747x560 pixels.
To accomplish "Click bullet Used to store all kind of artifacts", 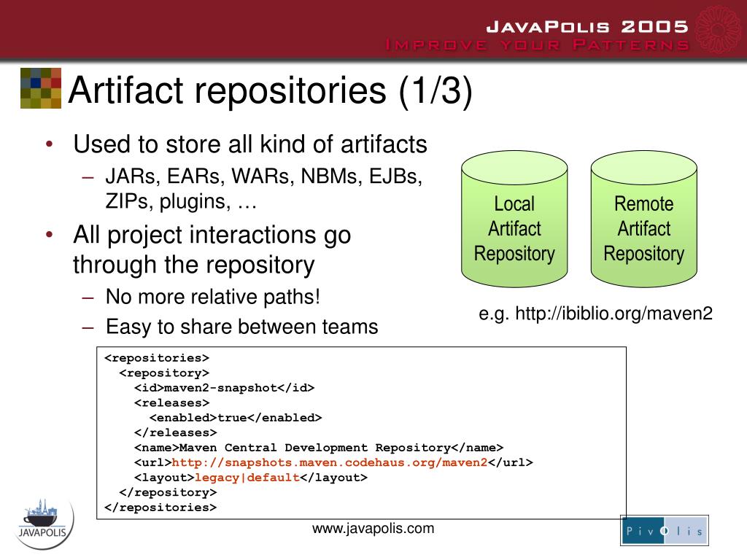I will [x=250, y=144].
